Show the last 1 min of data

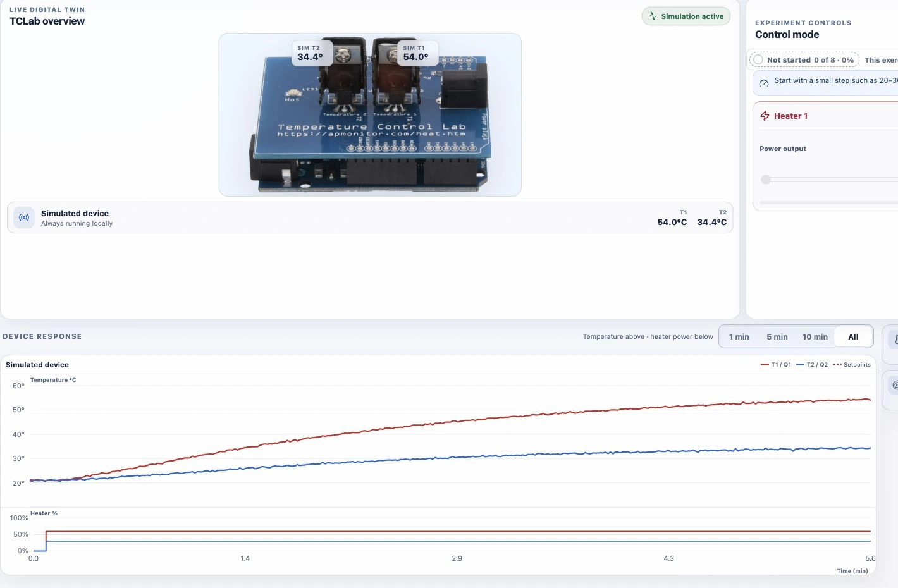[x=739, y=337]
